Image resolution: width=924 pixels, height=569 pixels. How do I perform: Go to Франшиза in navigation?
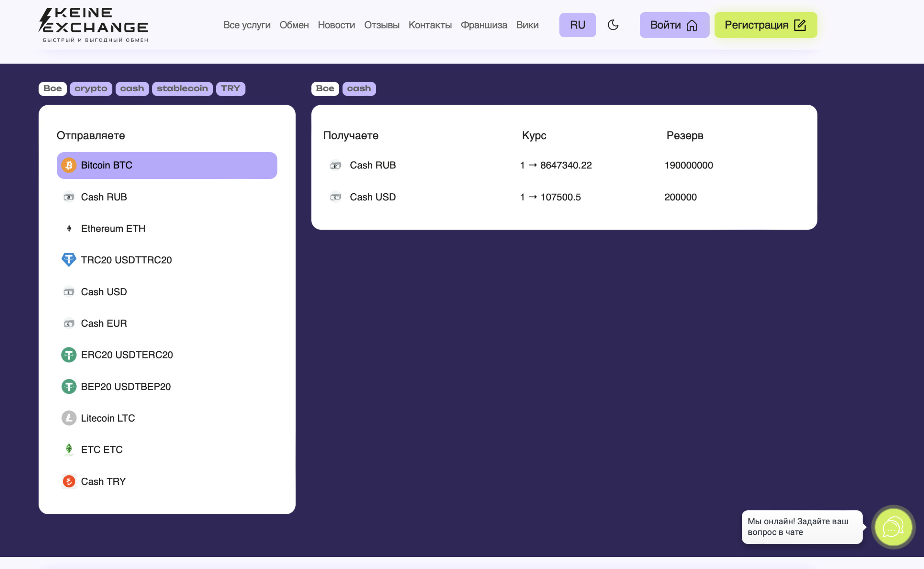(x=484, y=25)
